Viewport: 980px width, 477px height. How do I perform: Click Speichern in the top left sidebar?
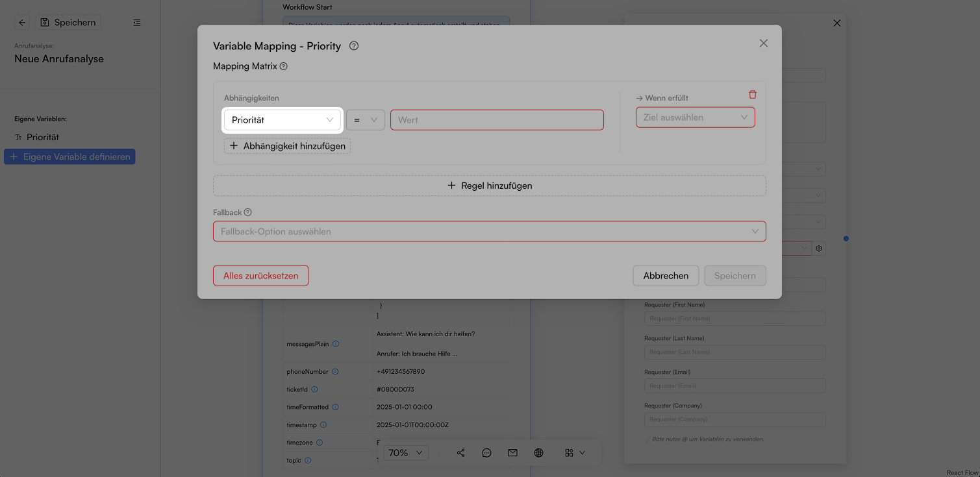pos(68,22)
